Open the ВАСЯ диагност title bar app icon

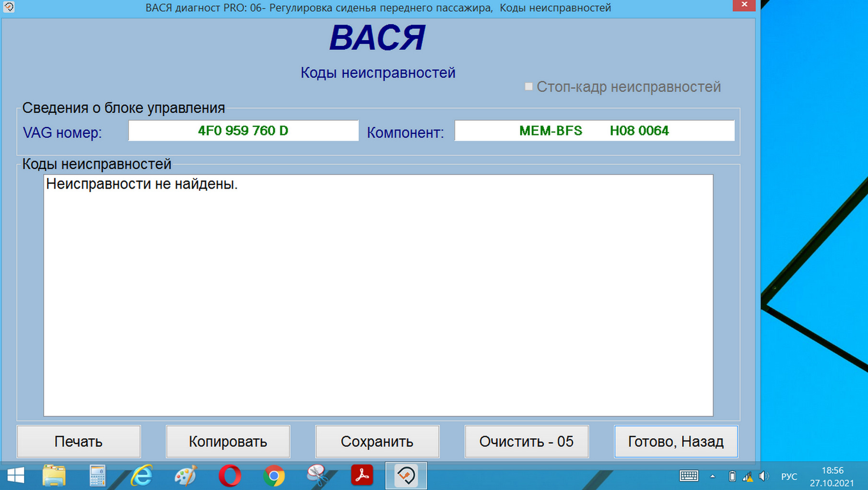click(x=9, y=7)
